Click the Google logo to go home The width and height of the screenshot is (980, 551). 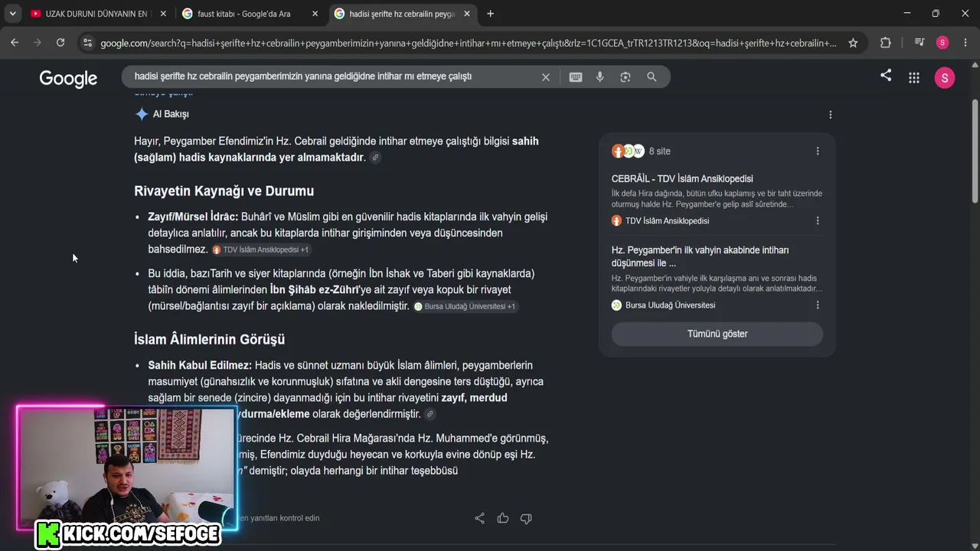[68, 78]
